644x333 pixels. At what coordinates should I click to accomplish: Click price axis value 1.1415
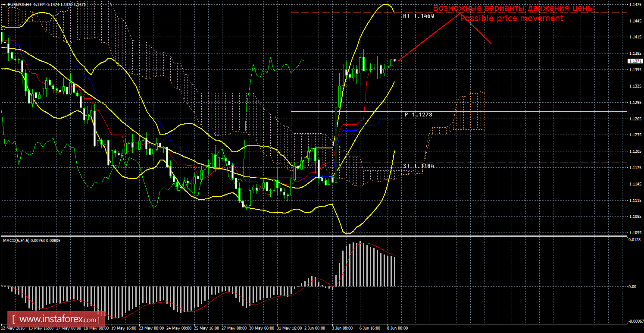(635, 37)
